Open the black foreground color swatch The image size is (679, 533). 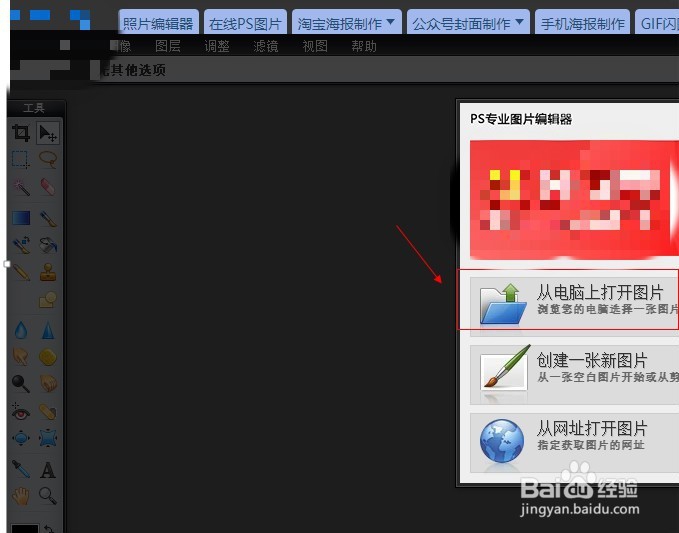click(x=24, y=528)
